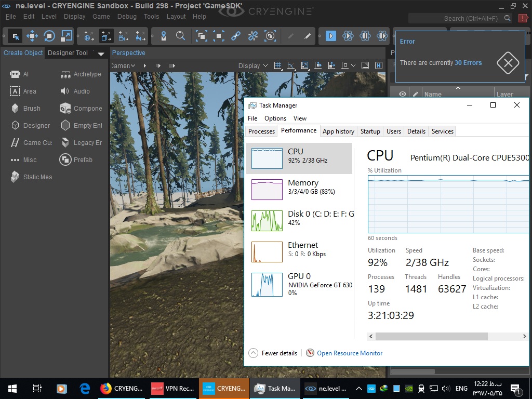Click the Link objects chain icon
This screenshot has width=532, height=399.
[236, 36]
